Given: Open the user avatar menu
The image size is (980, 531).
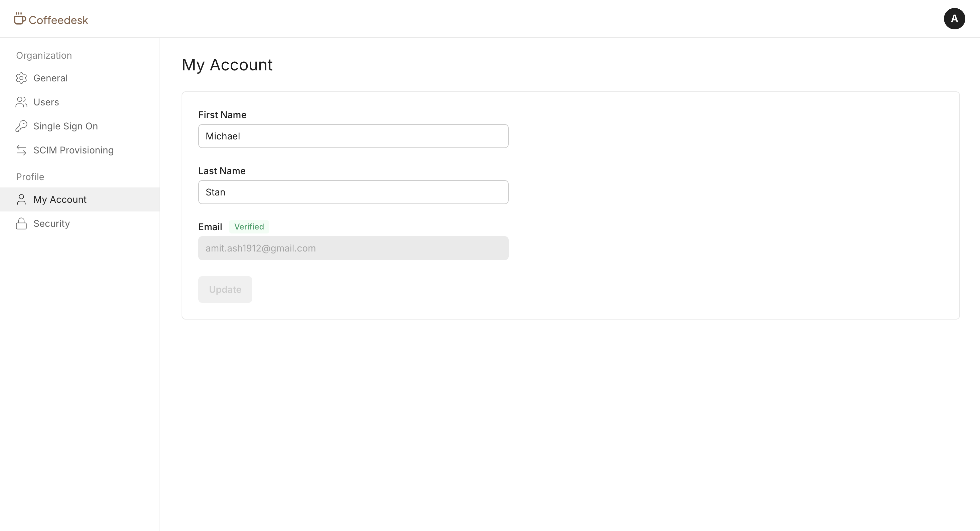Looking at the screenshot, I should point(954,19).
